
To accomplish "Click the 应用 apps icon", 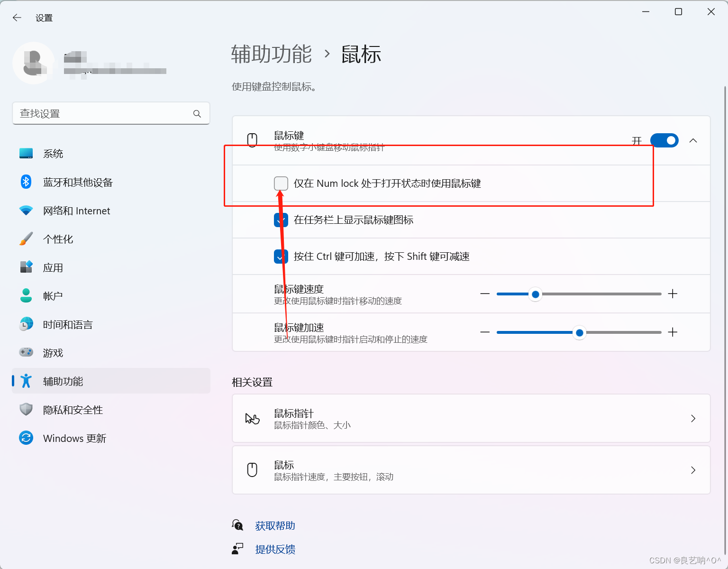I will [26, 267].
